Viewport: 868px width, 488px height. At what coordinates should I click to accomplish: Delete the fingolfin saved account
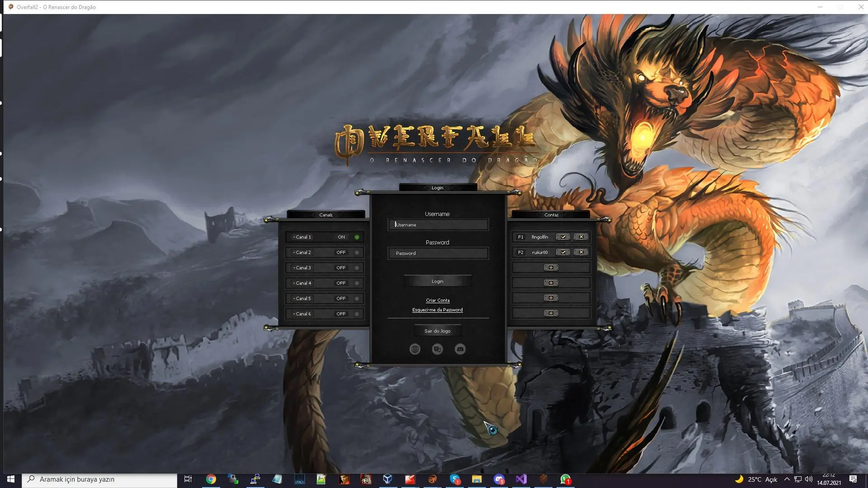[581, 237]
